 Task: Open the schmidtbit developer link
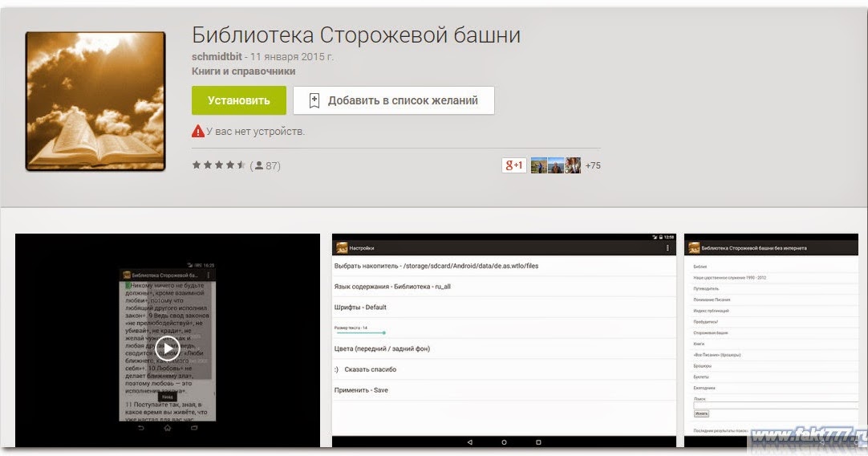click(217, 56)
